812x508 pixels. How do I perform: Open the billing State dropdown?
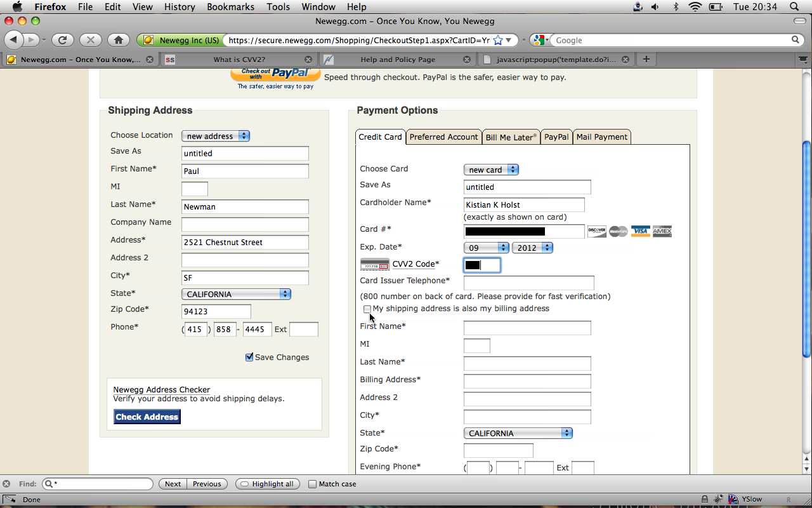pyautogui.click(x=518, y=433)
